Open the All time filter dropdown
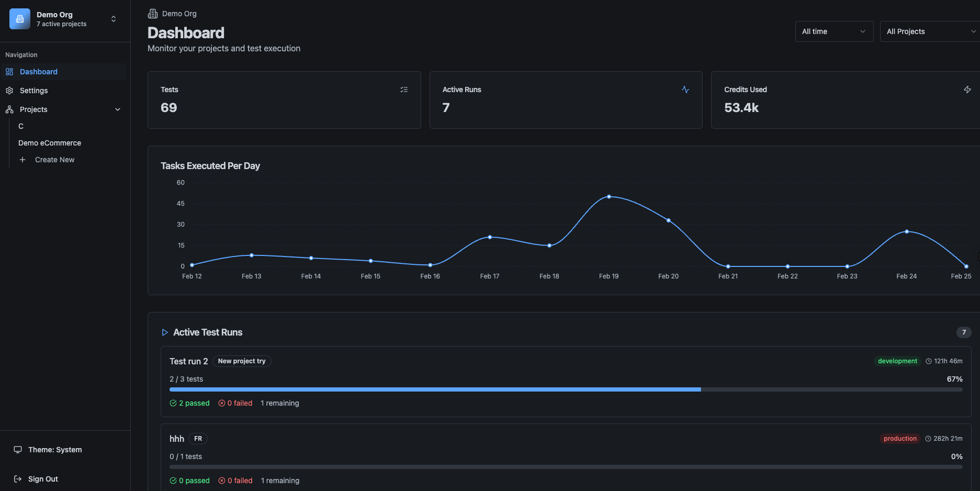The height and width of the screenshot is (491, 980). [x=833, y=31]
